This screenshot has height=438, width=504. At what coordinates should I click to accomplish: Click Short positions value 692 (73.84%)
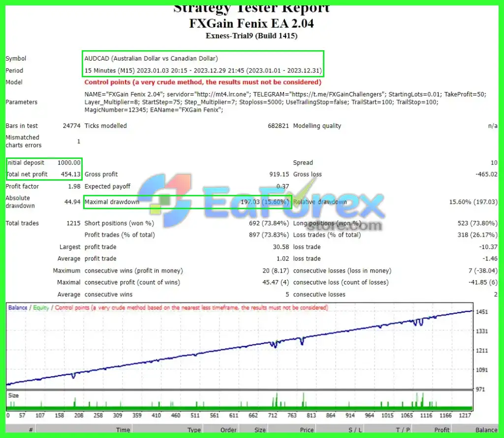269,223
